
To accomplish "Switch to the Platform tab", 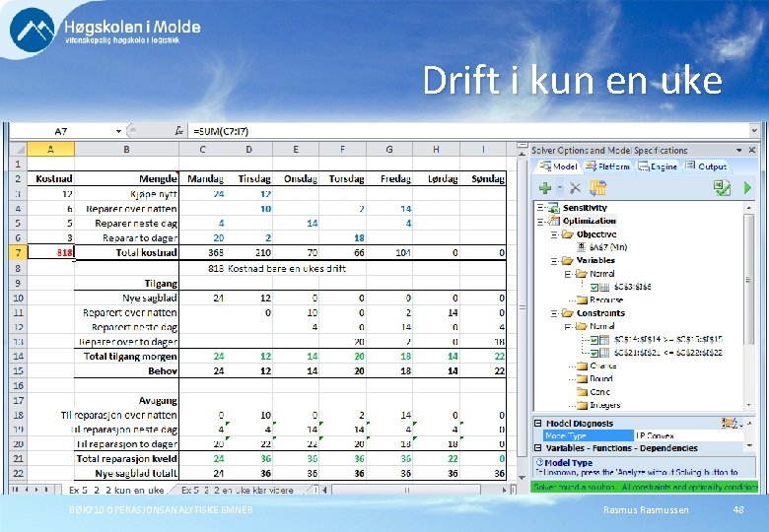I will [607, 166].
